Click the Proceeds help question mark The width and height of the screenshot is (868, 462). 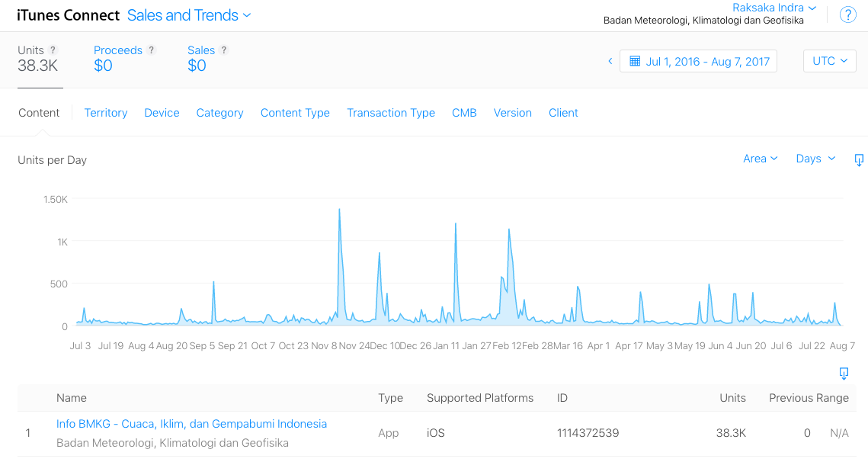(x=151, y=50)
